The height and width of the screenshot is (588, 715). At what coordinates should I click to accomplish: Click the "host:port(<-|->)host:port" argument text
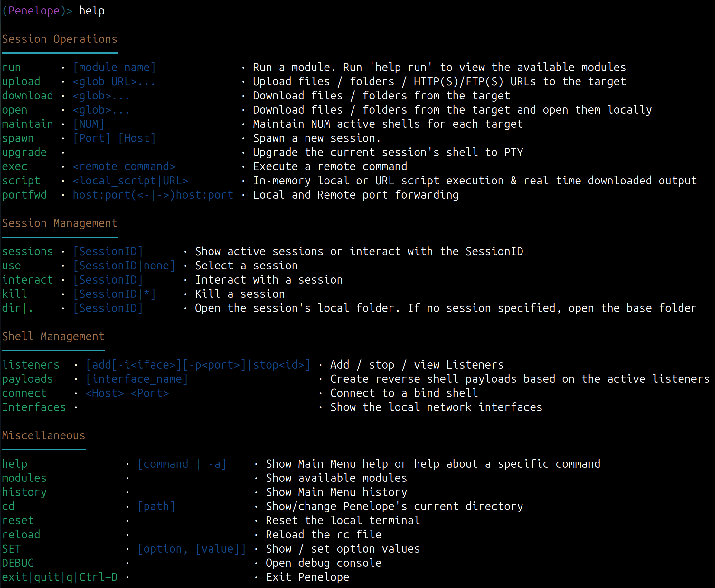(153, 195)
